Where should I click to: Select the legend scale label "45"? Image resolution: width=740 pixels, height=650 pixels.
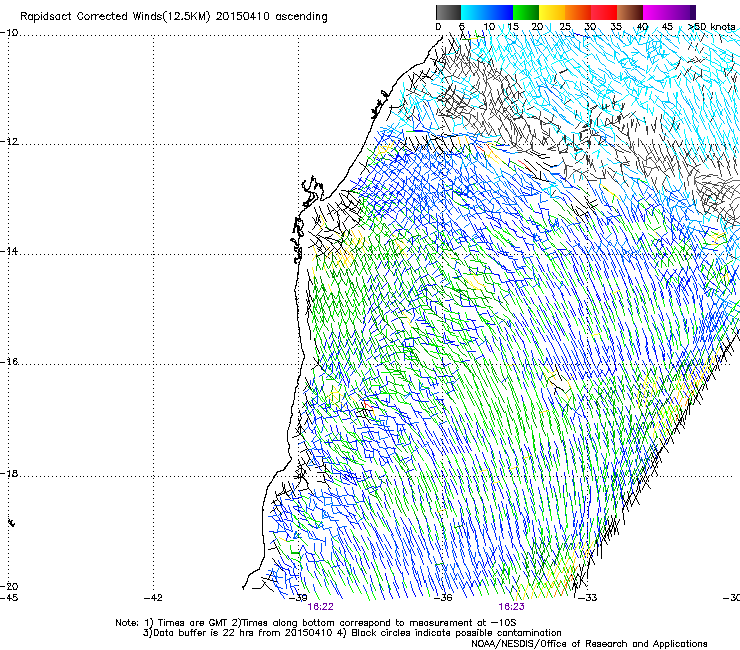667,27
